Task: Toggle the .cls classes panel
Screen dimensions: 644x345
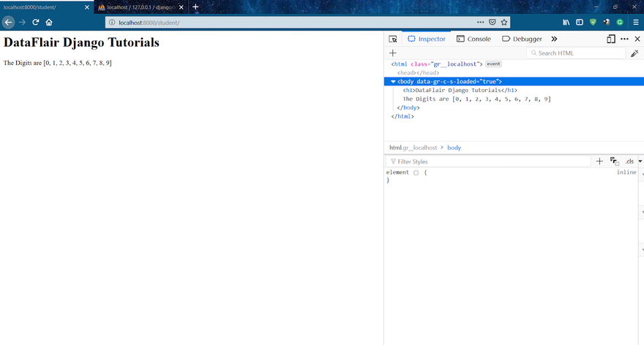Action: (x=629, y=161)
